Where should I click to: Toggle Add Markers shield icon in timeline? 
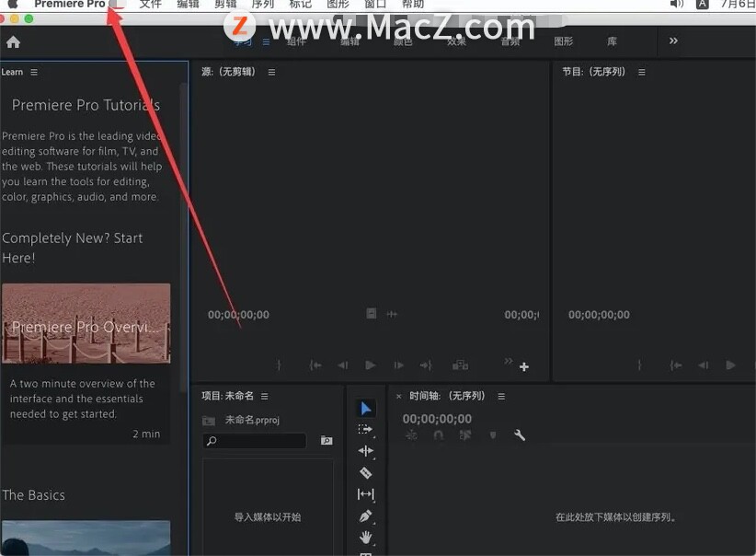493,435
